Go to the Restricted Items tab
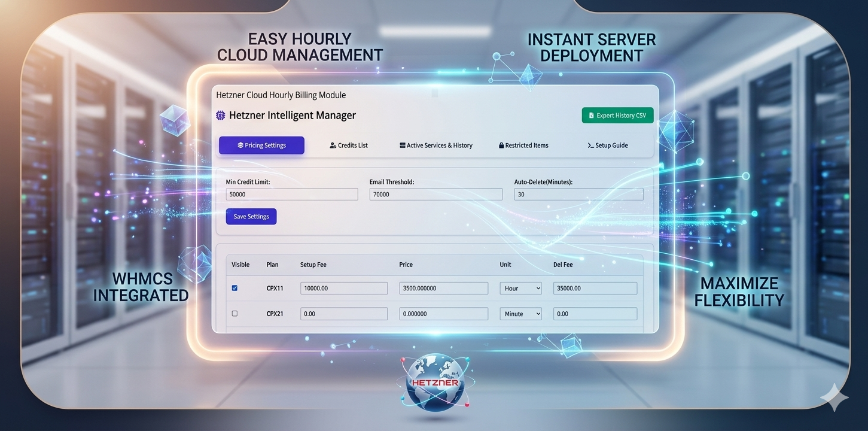This screenshot has width=868, height=431. 523,145
